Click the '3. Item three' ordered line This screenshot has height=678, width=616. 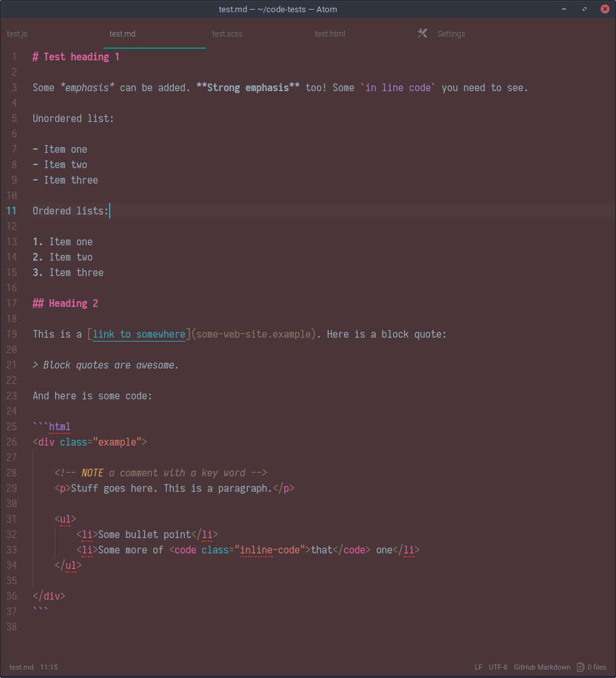tap(68, 273)
